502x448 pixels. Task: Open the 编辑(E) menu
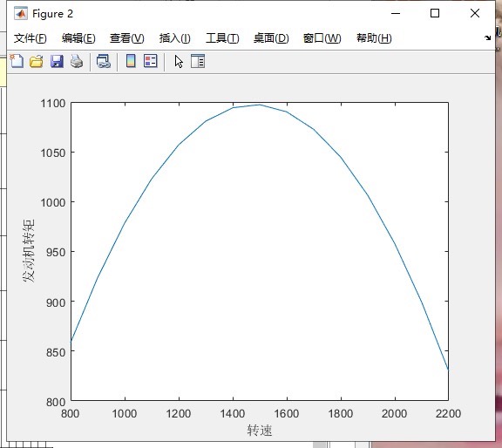[78, 38]
